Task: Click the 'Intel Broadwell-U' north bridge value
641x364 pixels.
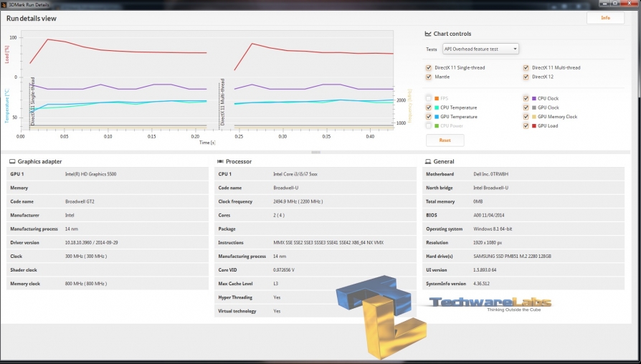Action: [x=490, y=188]
